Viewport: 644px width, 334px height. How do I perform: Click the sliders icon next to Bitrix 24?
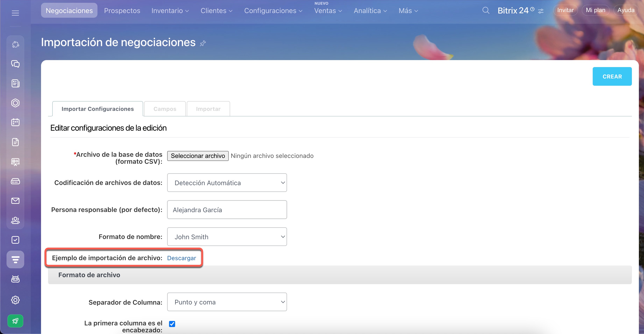click(541, 11)
